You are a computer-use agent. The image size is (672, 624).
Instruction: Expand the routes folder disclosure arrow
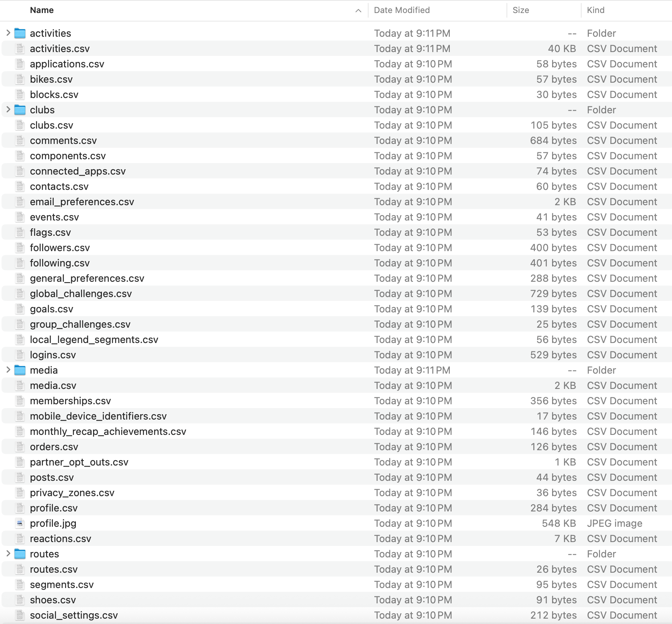click(x=8, y=554)
